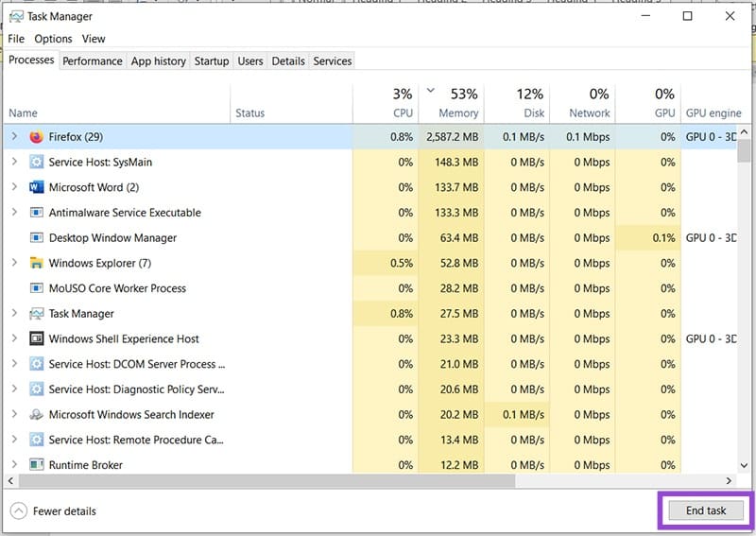The width and height of the screenshot is (756, 536).
Task: Switch to the Startup tab
Action: pos(212,61)
